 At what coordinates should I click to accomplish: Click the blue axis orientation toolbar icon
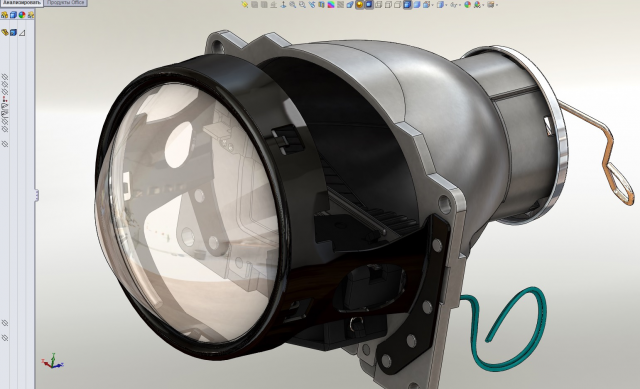[283, 5]
